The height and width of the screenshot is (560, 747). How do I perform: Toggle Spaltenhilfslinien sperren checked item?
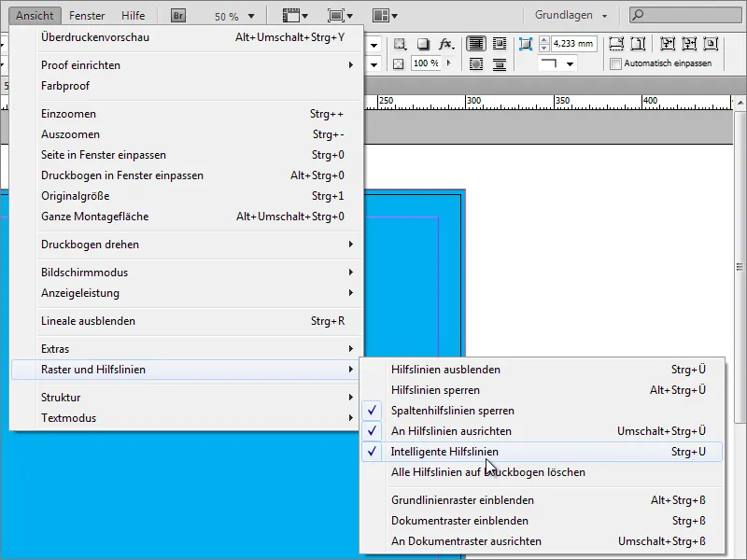coord(542,411)
